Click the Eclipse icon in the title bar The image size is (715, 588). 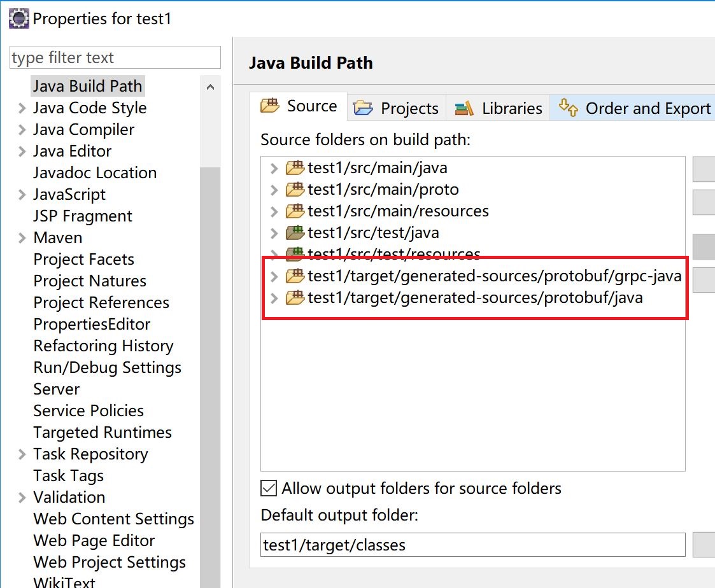point(18,18)
